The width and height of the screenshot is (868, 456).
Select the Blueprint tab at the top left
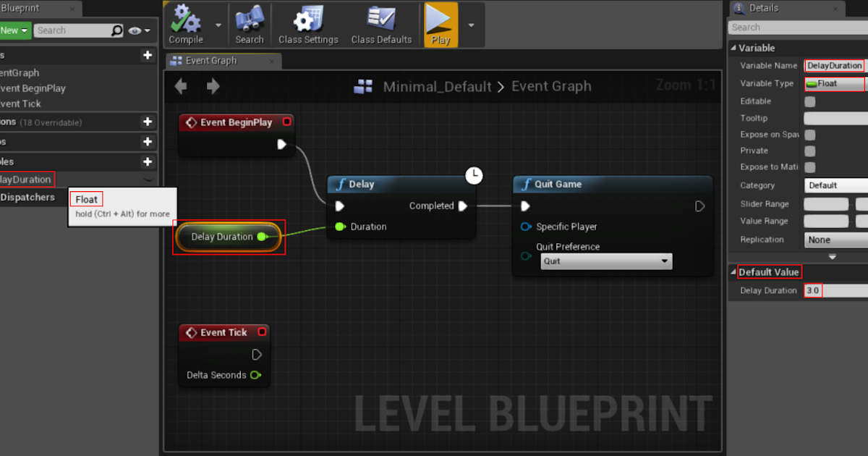pos(20,8)
